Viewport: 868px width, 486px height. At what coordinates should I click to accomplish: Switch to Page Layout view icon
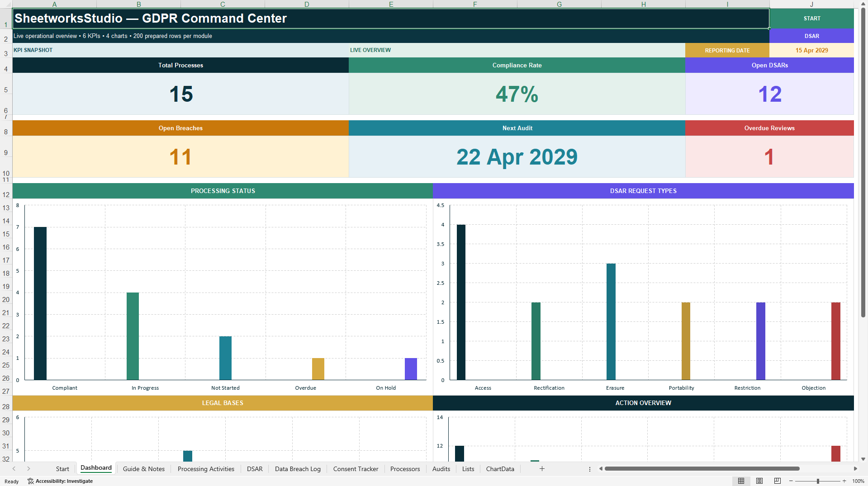click(759, 481)
